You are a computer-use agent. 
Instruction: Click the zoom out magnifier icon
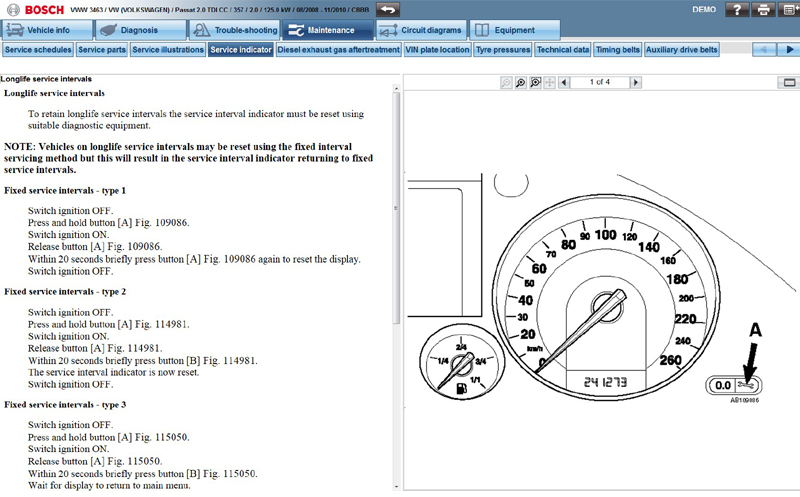tap(506, 82)
